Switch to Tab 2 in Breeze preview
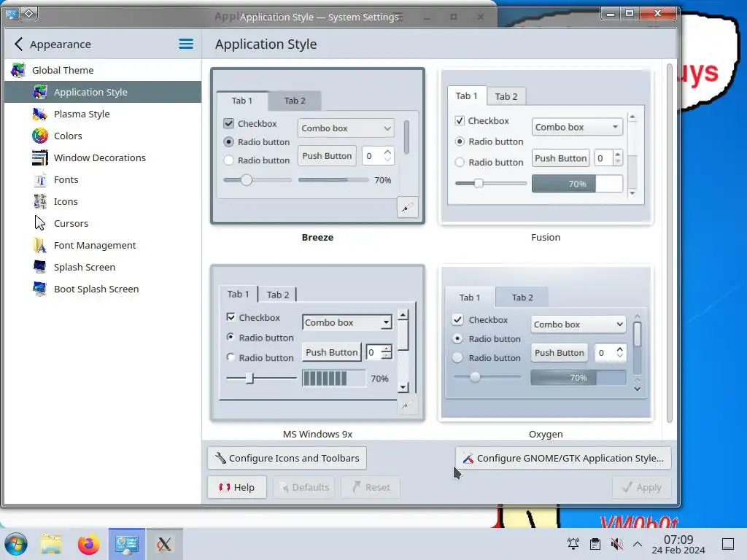Screen dimensions: 747x560 [x=295, y=101]
